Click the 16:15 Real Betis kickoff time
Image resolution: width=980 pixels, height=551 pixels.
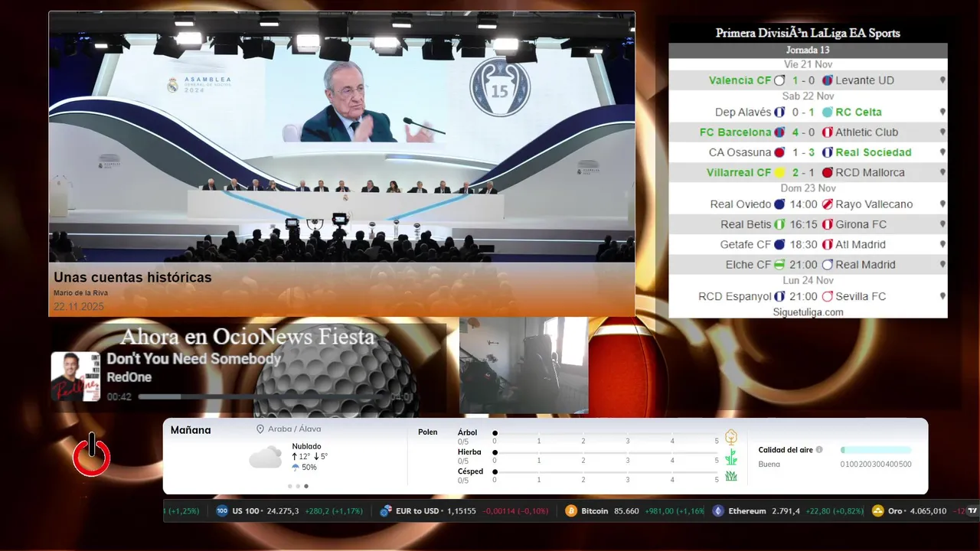click(803, 224)
